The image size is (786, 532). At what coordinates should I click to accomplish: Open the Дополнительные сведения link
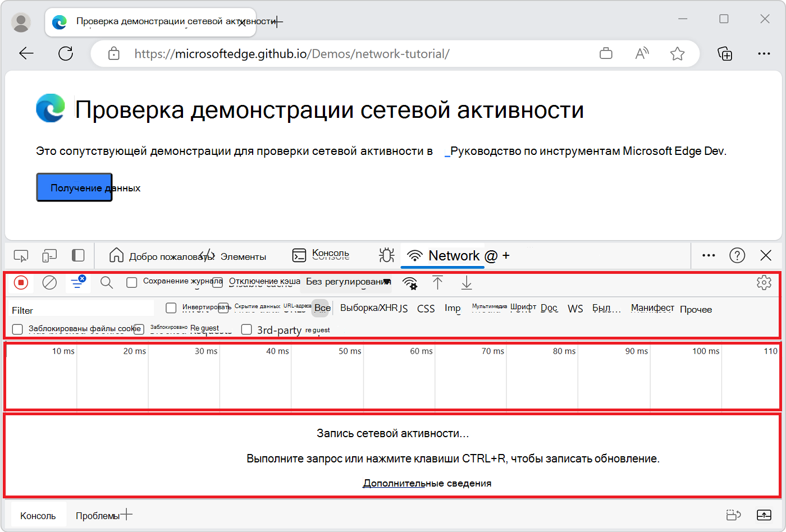point(427,483)
